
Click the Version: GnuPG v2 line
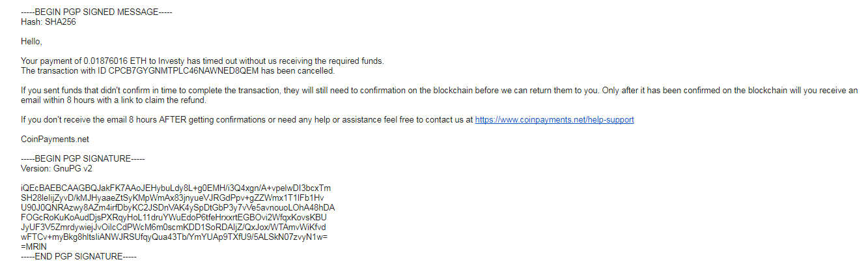point(56,168)
